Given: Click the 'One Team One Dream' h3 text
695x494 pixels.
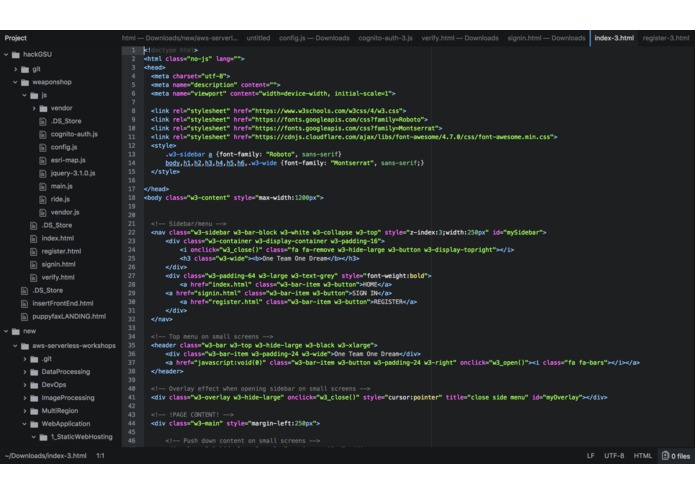Looking at the screenshot, I should pyautogui.click(x=294, y=258).
